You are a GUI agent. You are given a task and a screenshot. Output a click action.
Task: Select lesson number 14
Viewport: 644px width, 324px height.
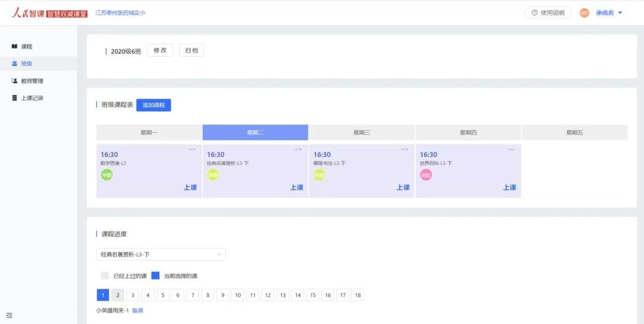coord(298,295)
